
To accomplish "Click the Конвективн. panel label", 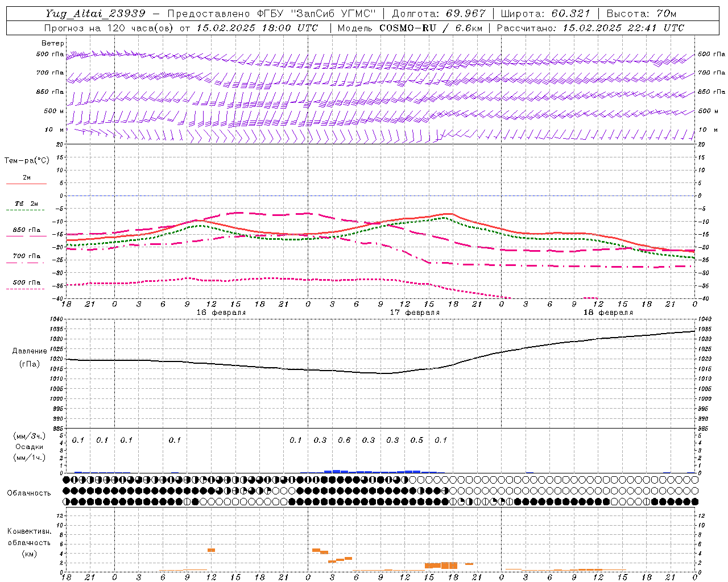I will tap(29, 531).
